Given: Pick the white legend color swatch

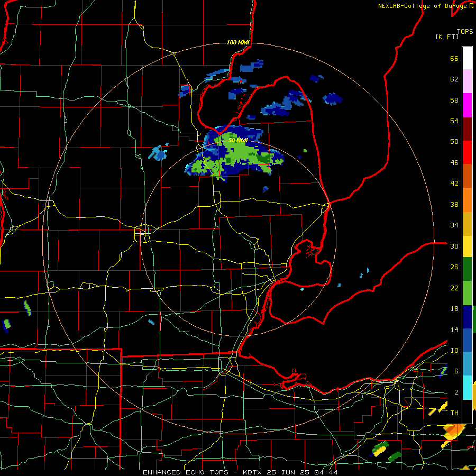Looking at the screenshot, I should 467,58.
